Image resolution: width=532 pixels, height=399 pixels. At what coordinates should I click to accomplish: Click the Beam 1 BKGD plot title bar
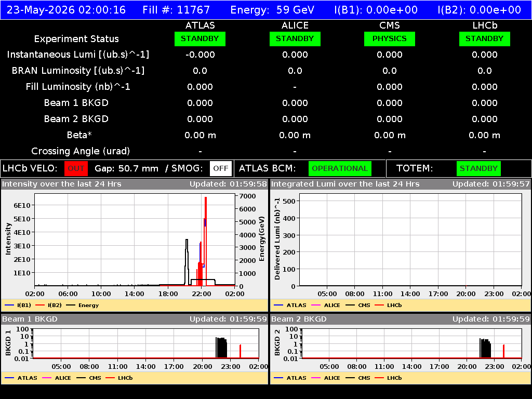click(135, 319)
